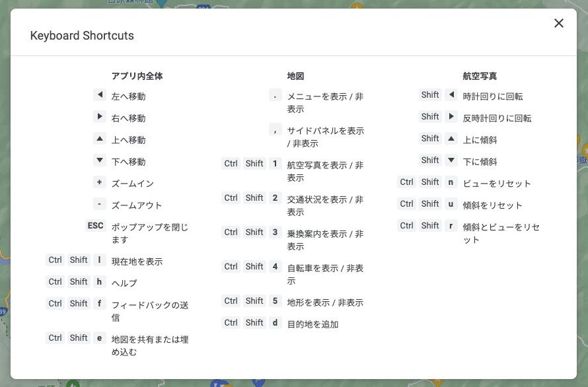Click the Ctrl badge beside ビューをリセット
Viewport: 588px width, 387px height.
point(406,182)
